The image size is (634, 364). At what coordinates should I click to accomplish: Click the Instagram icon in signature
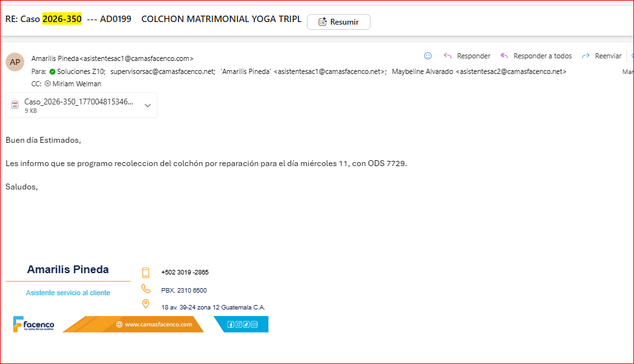click(x=239, y=324)
